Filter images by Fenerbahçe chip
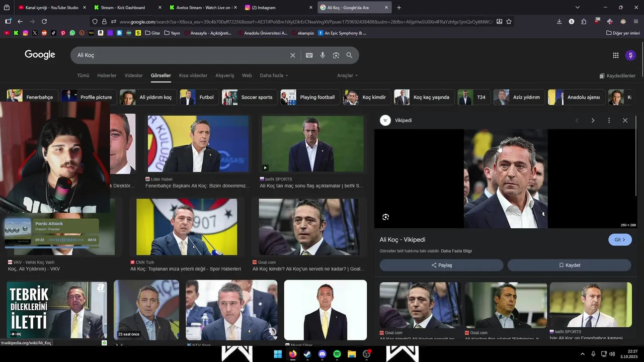Screen dimensions: 644x362 coord(32,97)
